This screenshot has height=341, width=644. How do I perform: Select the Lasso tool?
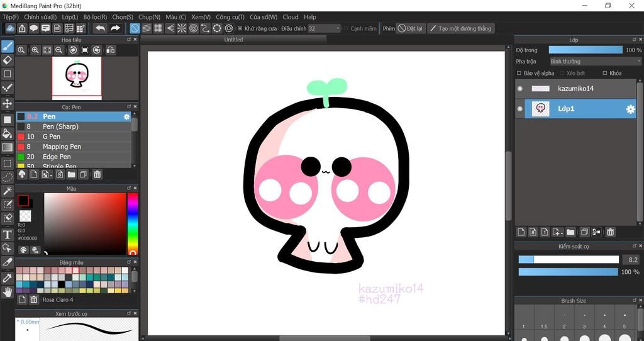pos(7,177)
